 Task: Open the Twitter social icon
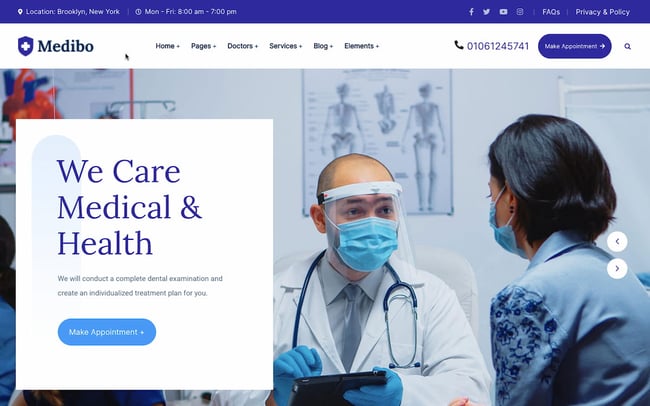tap(487, 12)
